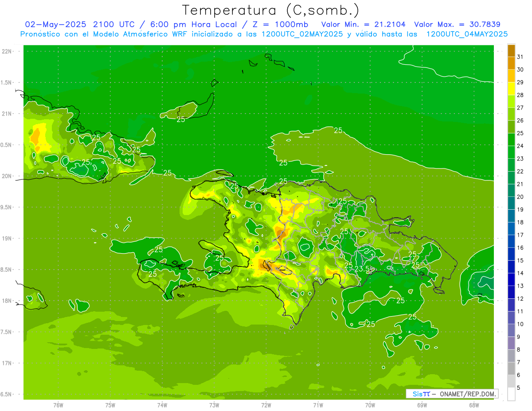532x411 pixels.
Task: Click the legend value 29
Action: pyautogui.click(x=520, y=82)
